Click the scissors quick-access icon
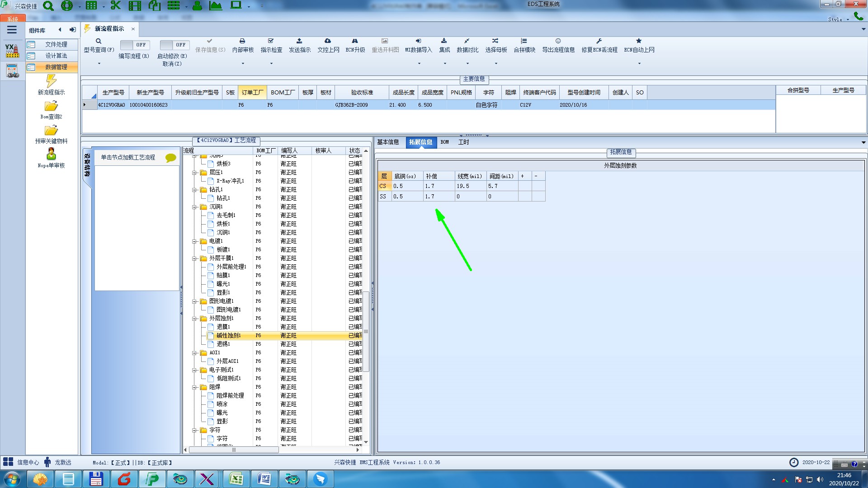The image size is (868, 488). tap(116, 6)
